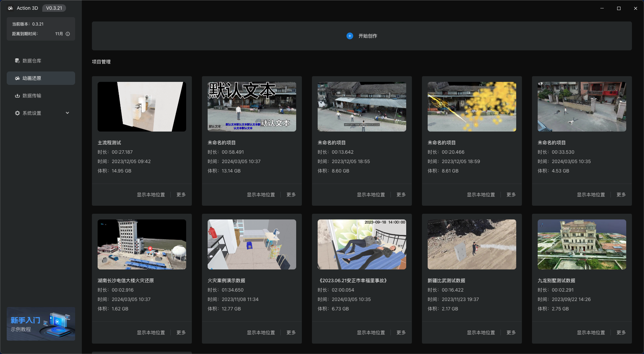Click the 火灾案例演示数据 title
Screen dimensions: 644x354
[x=226, y=281]
